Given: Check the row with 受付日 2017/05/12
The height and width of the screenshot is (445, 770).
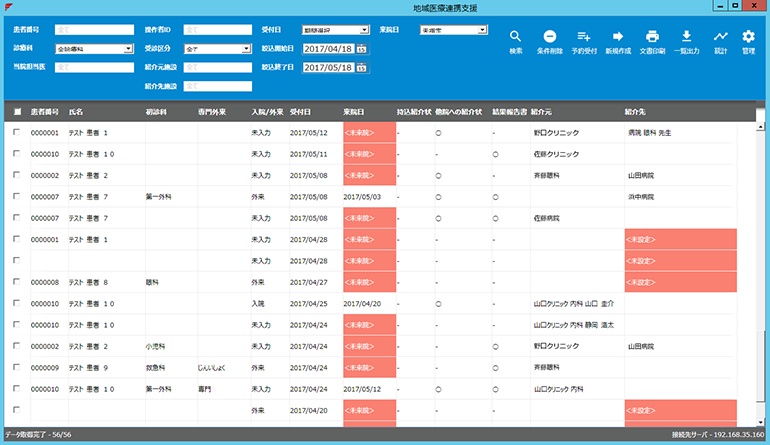Looking at the screenshot, I should point(17,132).
